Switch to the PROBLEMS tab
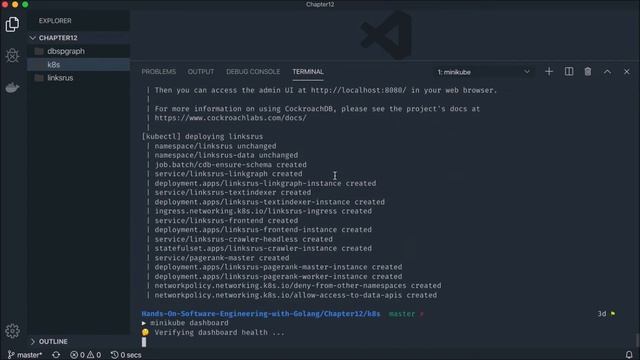This screenshot has height=360, width=640. 158,72
